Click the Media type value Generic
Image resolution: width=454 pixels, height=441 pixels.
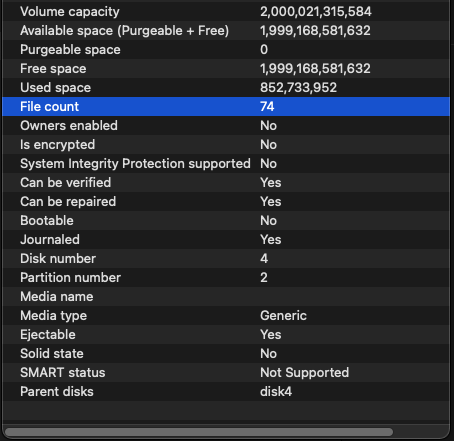283,316
